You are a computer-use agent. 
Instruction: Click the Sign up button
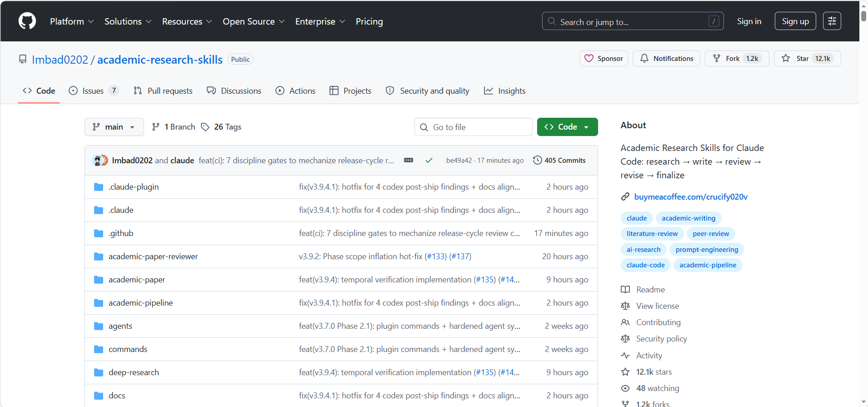tap(795, 21)
